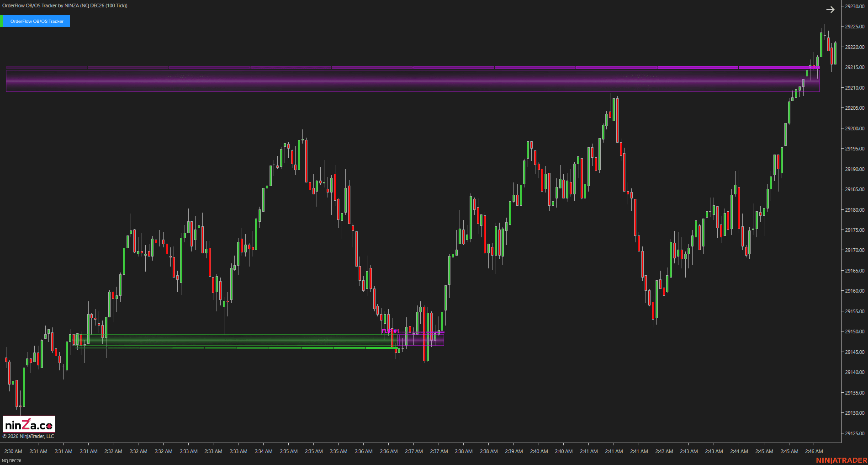Click the chart title 'OrderFlow OB/OS Tracker by NINZA'
The width and height of the screenshot is (868, 465).
click(40, 5)
